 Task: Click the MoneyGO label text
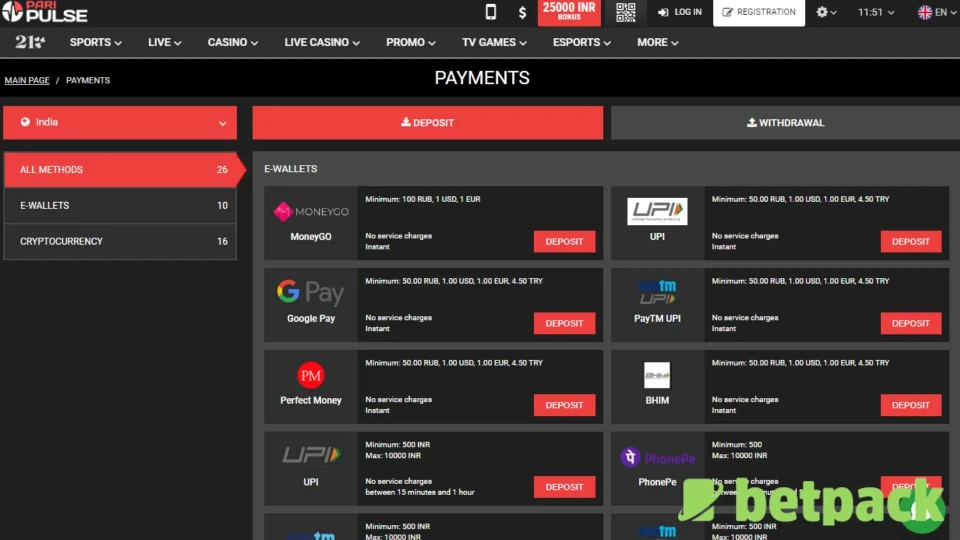click(x=310, y=236)
